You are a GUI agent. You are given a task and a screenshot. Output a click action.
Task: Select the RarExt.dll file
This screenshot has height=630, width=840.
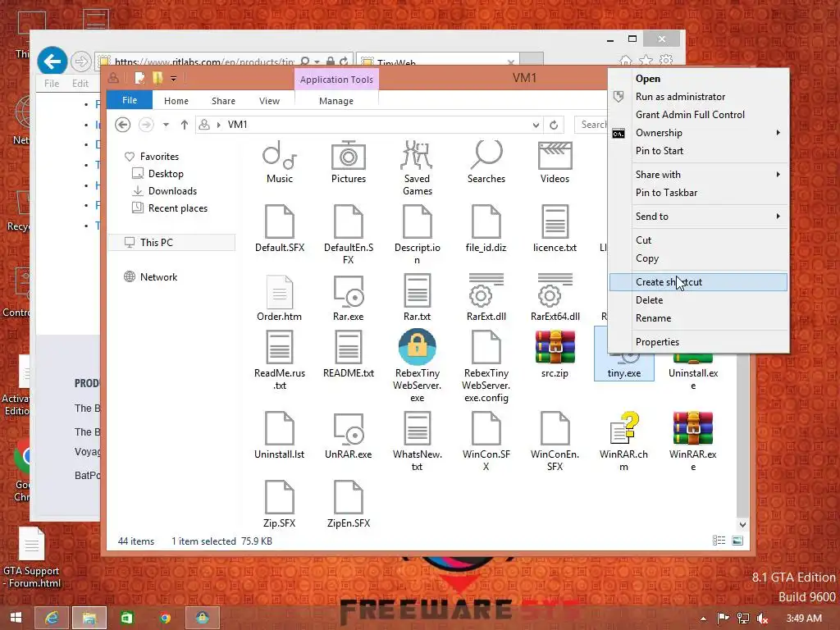click(x=486, y=298)
